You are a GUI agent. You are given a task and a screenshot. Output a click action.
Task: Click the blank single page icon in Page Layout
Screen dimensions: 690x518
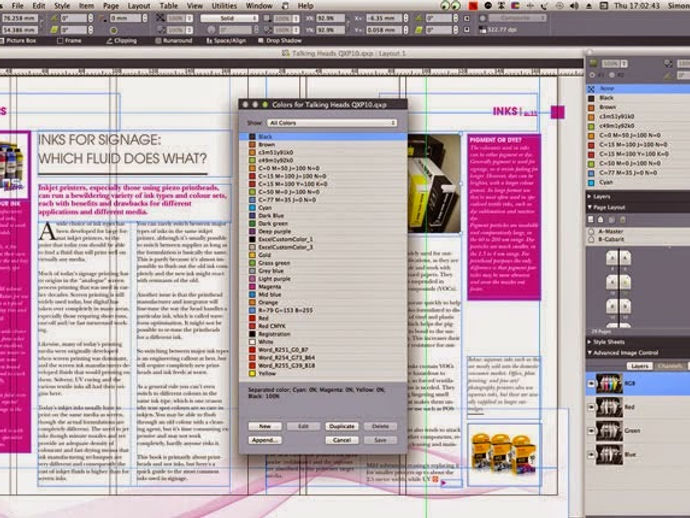point(591,219)
